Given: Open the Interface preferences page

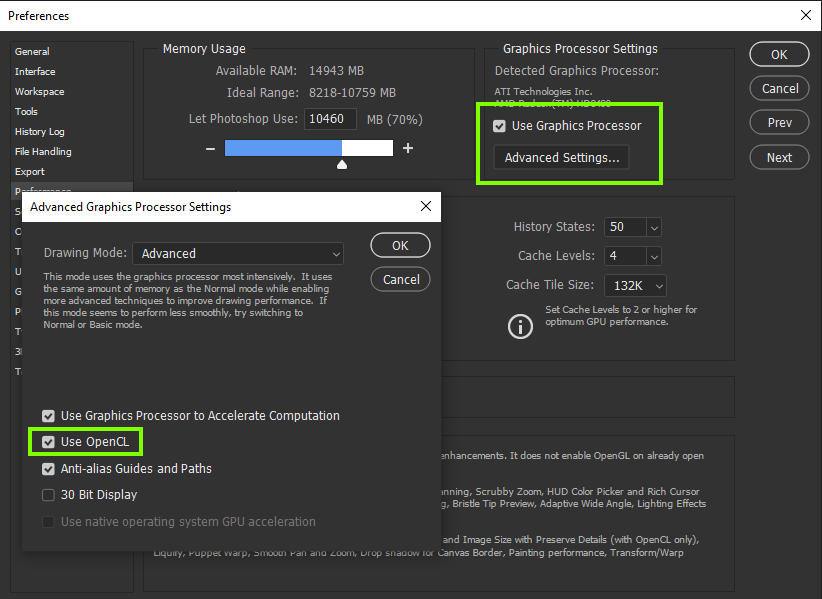Looking at the screenshot, I should 35,71.
